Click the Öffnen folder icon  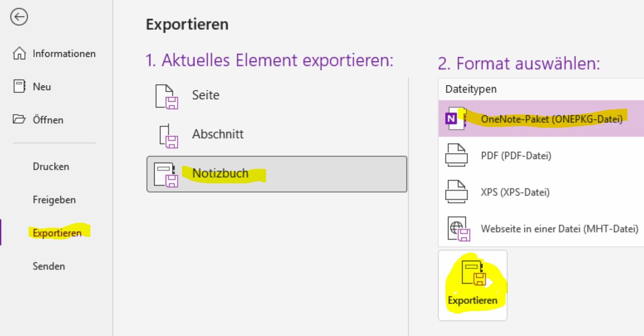pos(19,120)
